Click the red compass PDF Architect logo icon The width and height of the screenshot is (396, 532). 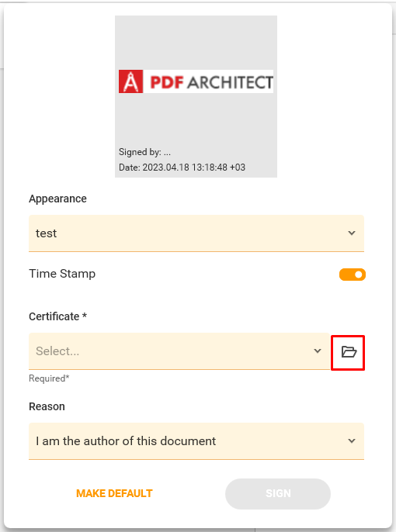130,81
